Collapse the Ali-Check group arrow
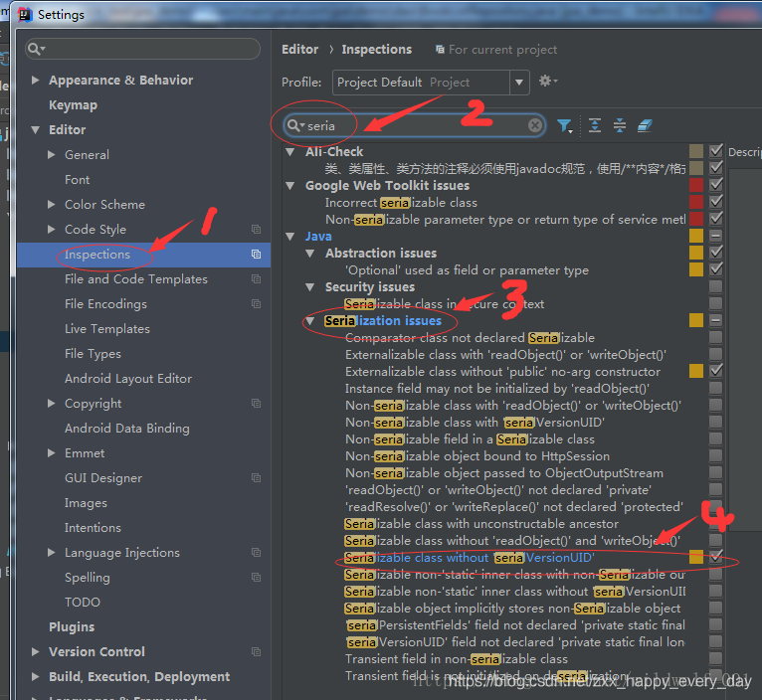Image resolution: width=762 pixels, height=700 pixels. [290, 151]
